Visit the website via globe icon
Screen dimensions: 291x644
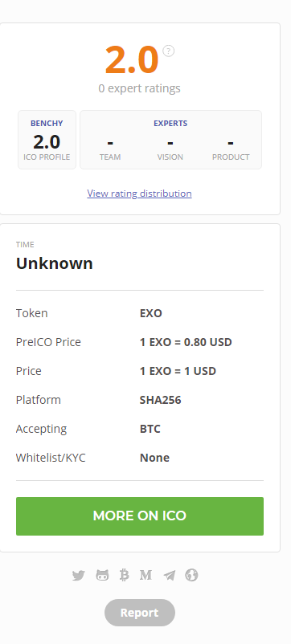[191, 576]
